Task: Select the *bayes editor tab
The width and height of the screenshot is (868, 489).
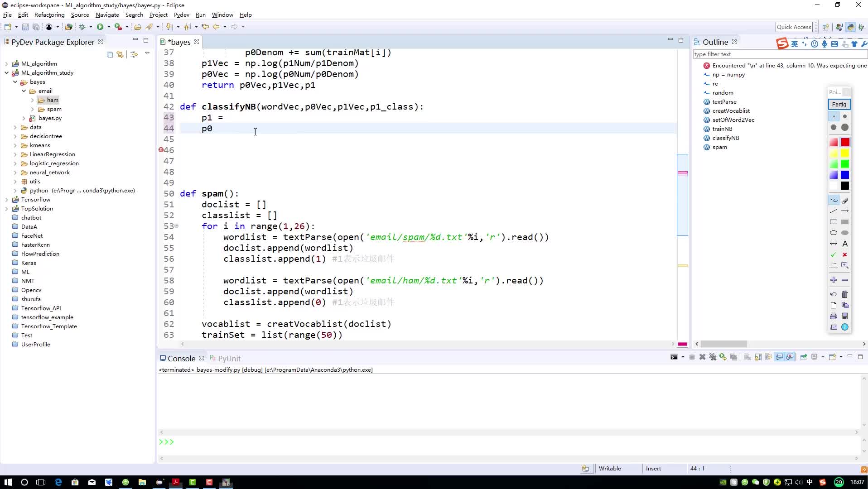Action: [179, 42]
